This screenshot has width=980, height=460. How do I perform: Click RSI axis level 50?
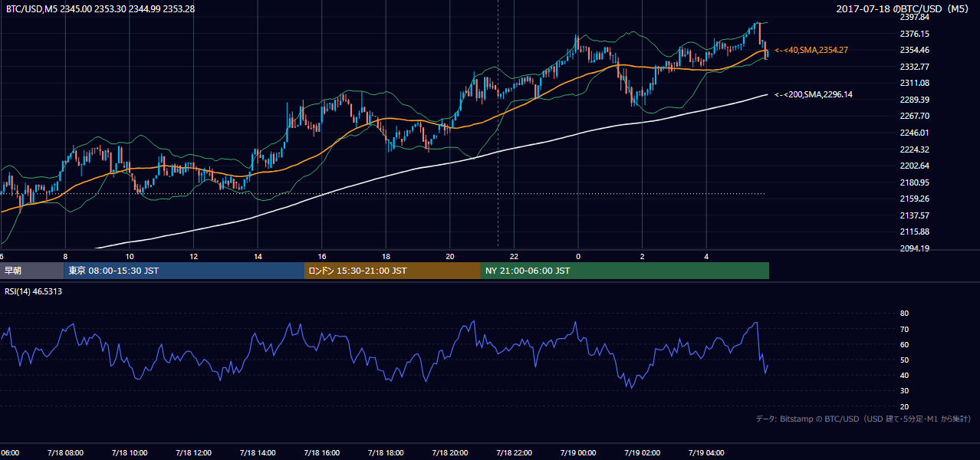tap(904, 360)
